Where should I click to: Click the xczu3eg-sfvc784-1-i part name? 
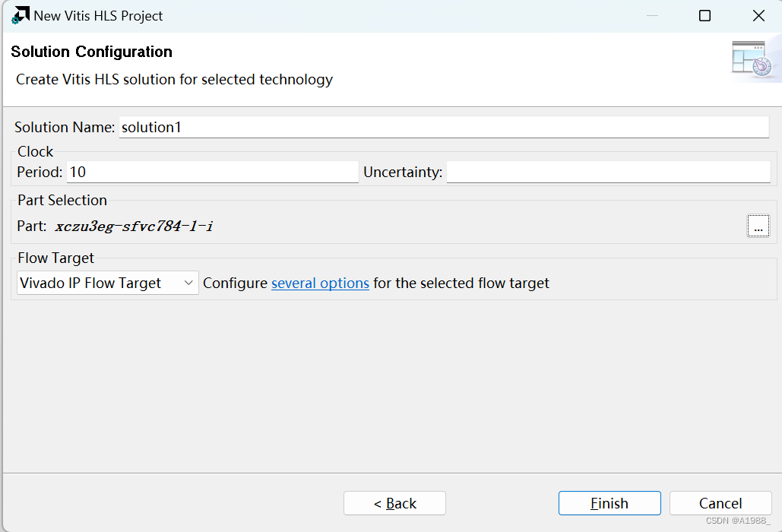pos(134,226)
